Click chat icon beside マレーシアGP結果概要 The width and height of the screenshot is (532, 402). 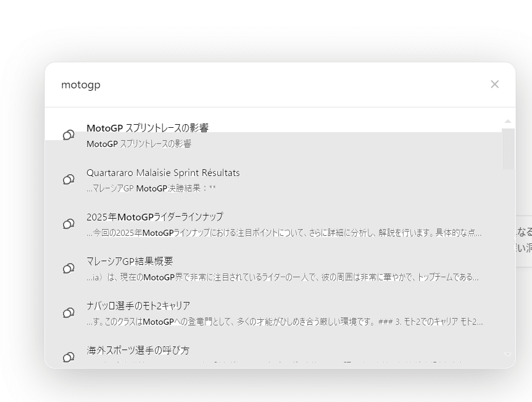click(x=69, y=269)
